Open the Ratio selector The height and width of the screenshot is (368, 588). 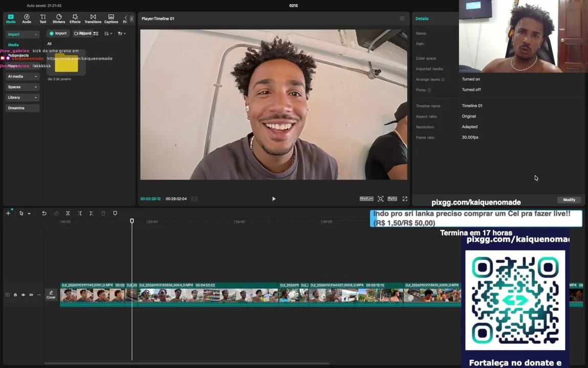point(392,199)
